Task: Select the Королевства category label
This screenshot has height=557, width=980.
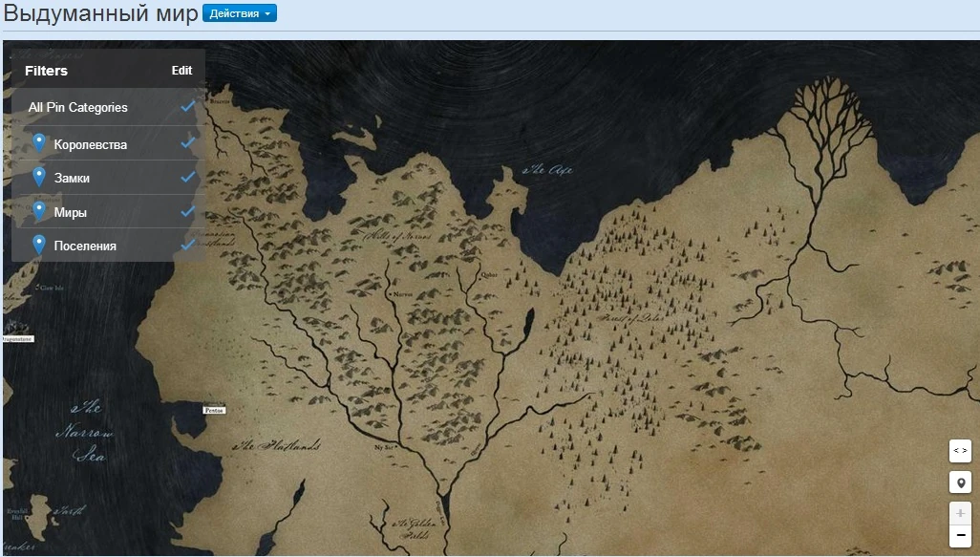Action: [91, 145]
